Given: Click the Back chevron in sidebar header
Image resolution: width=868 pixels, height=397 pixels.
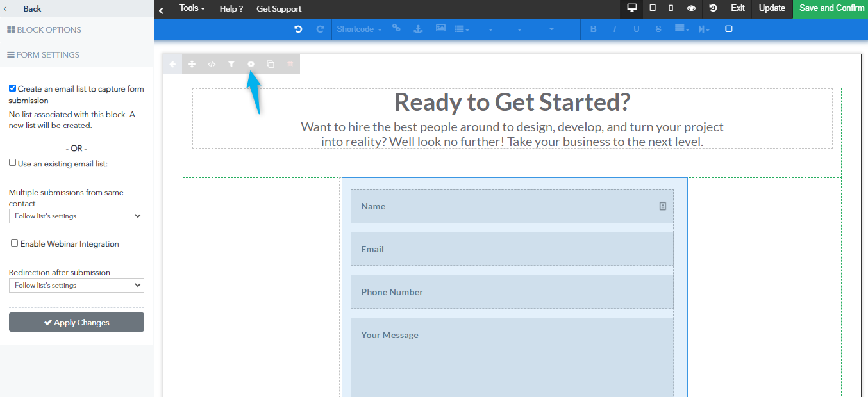Looking at the screenshot, I should 6,9.
